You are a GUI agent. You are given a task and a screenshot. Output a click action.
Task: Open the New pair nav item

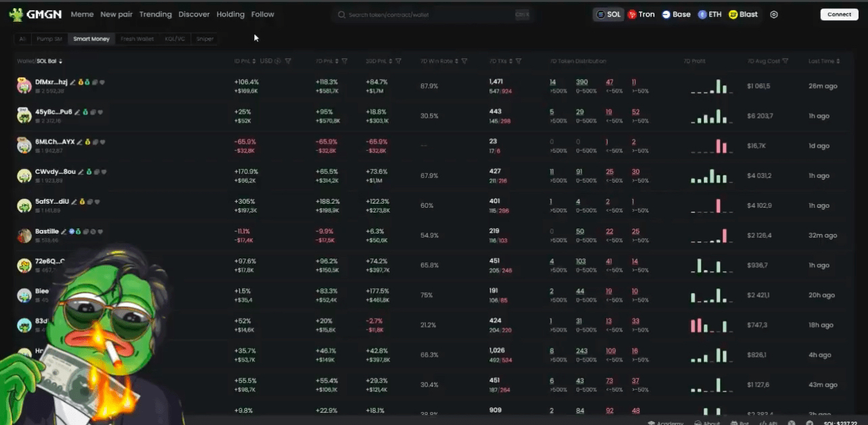pyautogui.click(x=116, y=14)
